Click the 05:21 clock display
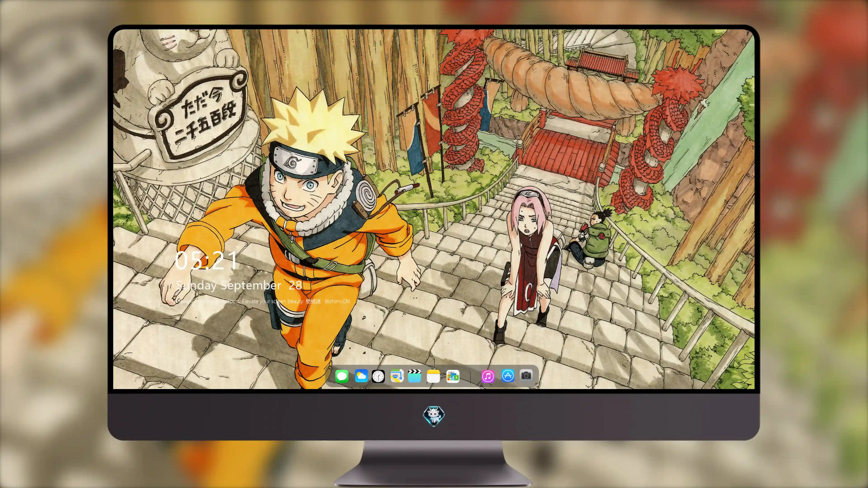This screenshot has width=868, height=488. 206,260
